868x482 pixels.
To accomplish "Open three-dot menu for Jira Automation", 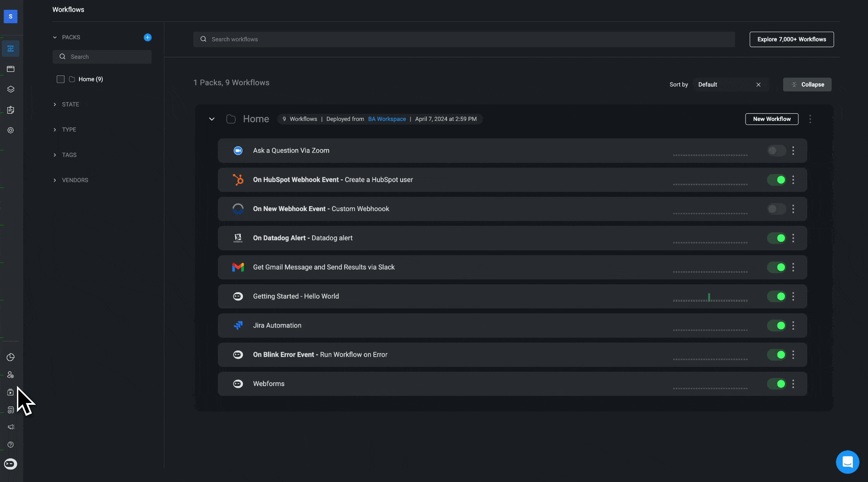I will 793,325.
